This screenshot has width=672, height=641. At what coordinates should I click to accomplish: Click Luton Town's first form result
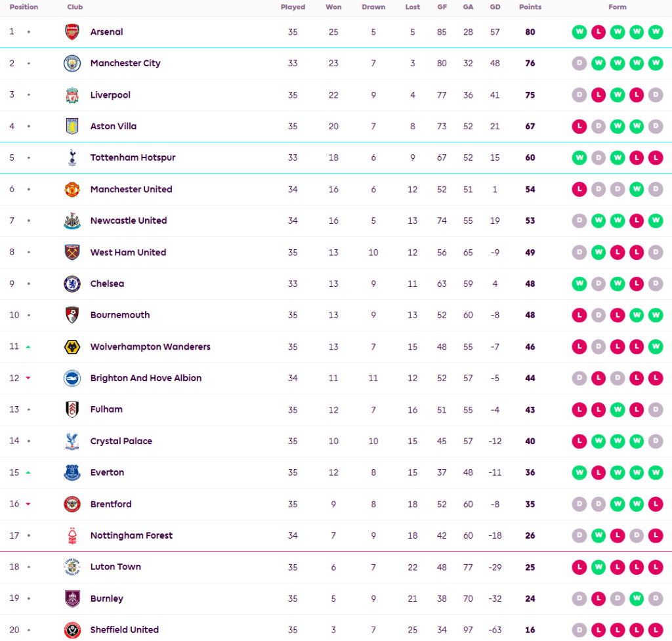[x=579, y=568]
